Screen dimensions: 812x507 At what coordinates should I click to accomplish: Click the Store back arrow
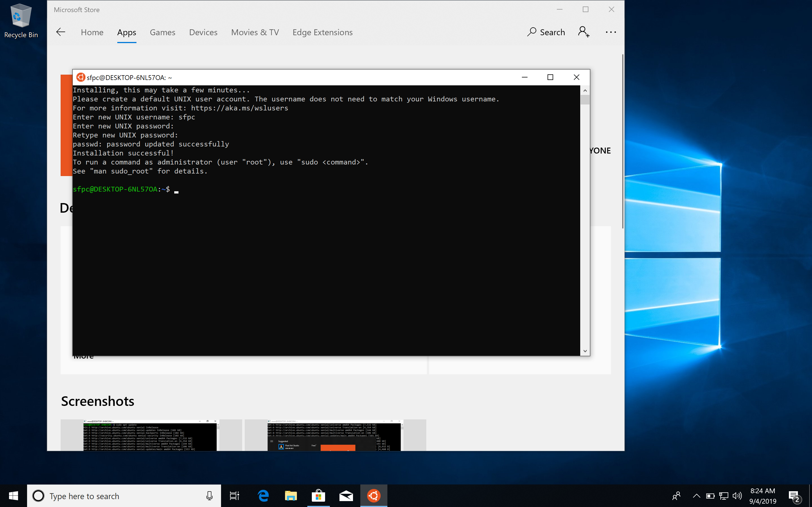coord(61,32)
